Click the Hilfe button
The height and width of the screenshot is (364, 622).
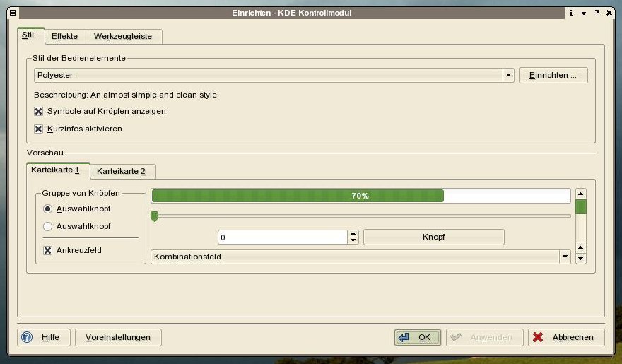tap(44, 337)
